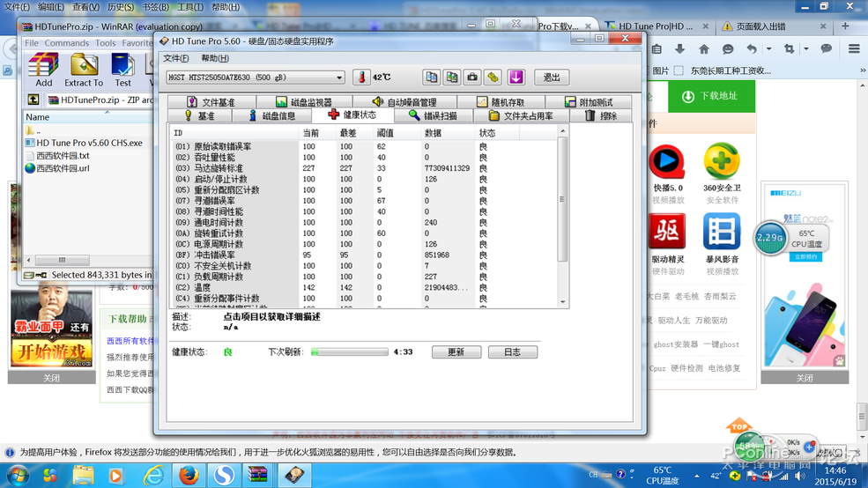
Task: Switch to 擦除 tab
Action: 601,115
